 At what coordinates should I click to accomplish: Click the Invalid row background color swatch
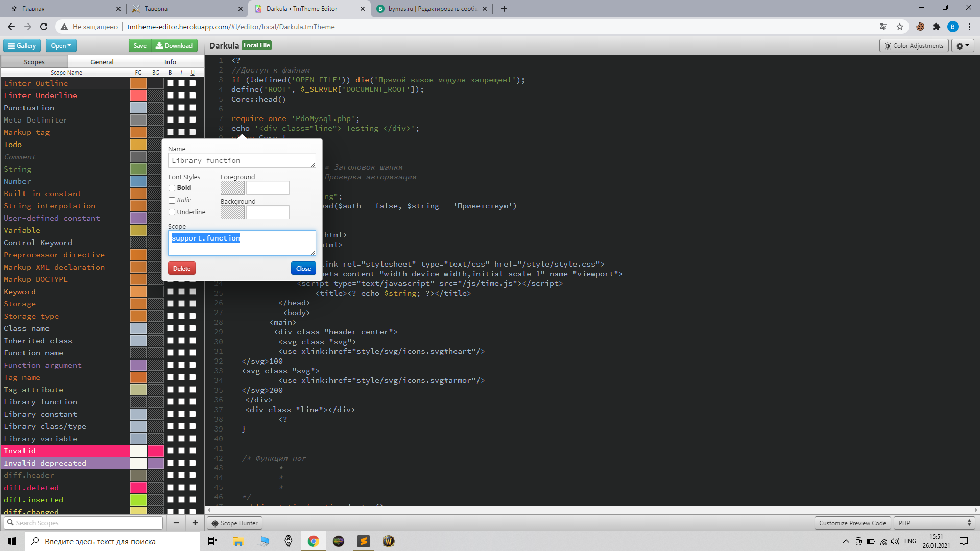pyautogui.click(x=155, y=451)
